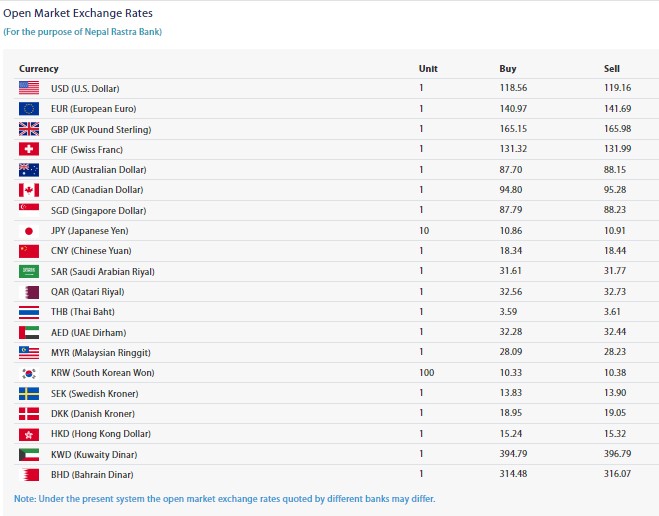This screenshot has height=516, width=659.
Task: Click the Sell column header
Action: coord(612,69)
